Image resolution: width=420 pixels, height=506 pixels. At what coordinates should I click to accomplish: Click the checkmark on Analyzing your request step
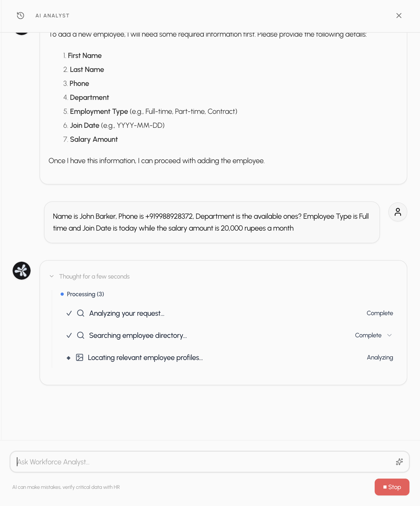69,313
